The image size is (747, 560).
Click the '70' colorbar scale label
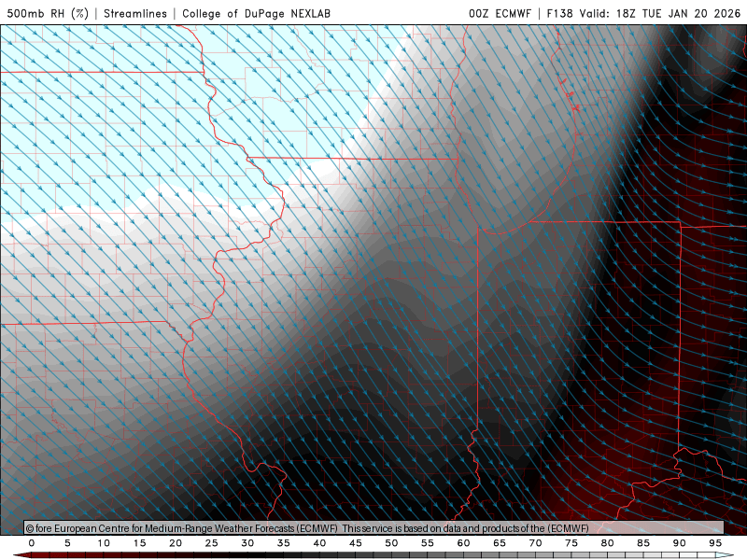click(535, 543)
